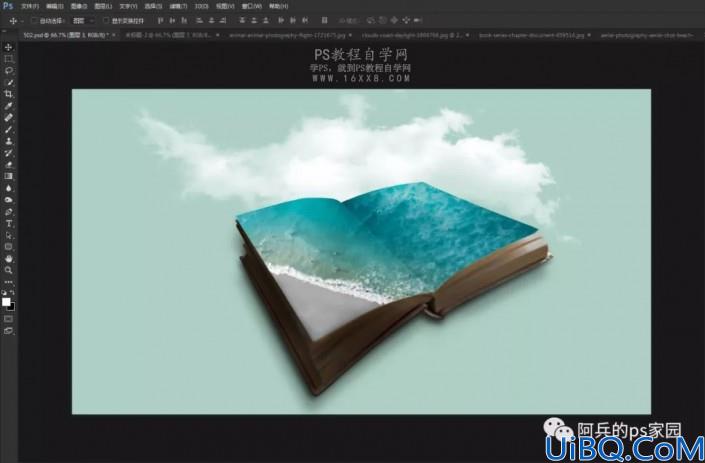Open the 滤镜 menu
705x463 pixels.
pos(178,6)
